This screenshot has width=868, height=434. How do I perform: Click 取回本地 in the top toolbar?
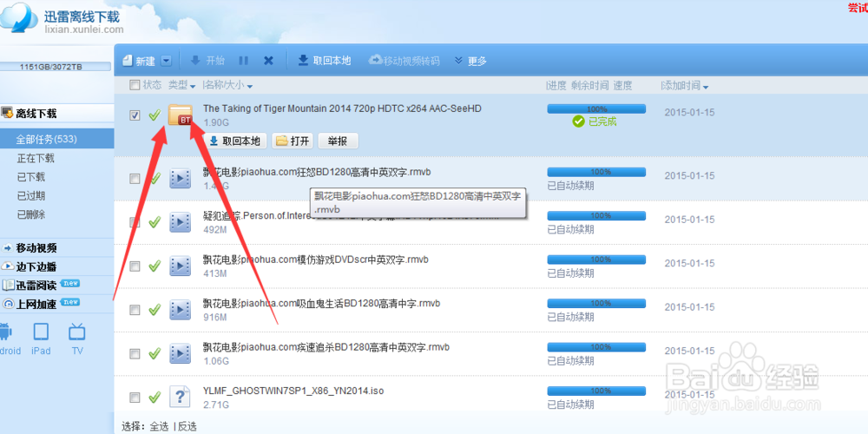pos(325,61)
